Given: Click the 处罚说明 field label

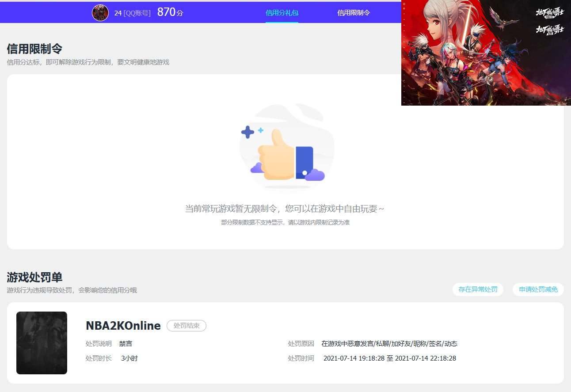Looking at the screenshot, I should point(99,343).
